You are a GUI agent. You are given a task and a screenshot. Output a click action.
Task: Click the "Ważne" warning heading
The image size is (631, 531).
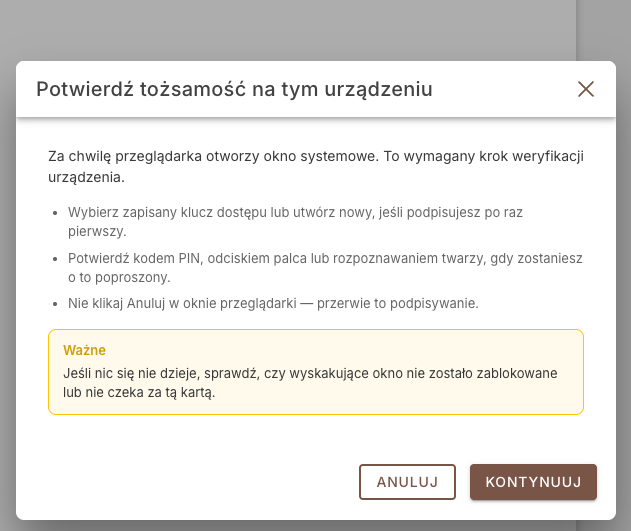[84, 350]
